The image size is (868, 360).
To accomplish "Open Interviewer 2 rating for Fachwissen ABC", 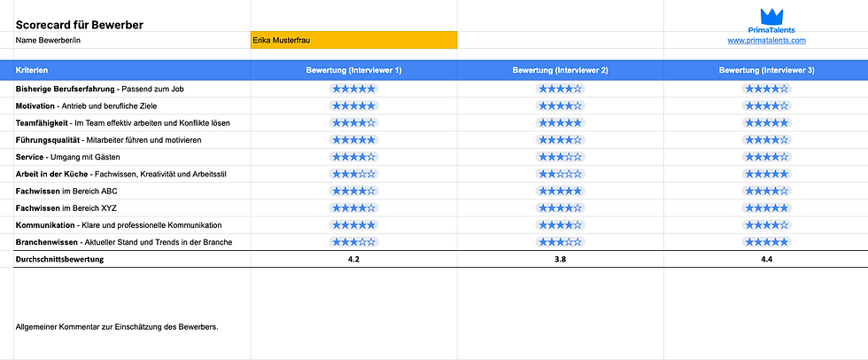I will (560, 191).
